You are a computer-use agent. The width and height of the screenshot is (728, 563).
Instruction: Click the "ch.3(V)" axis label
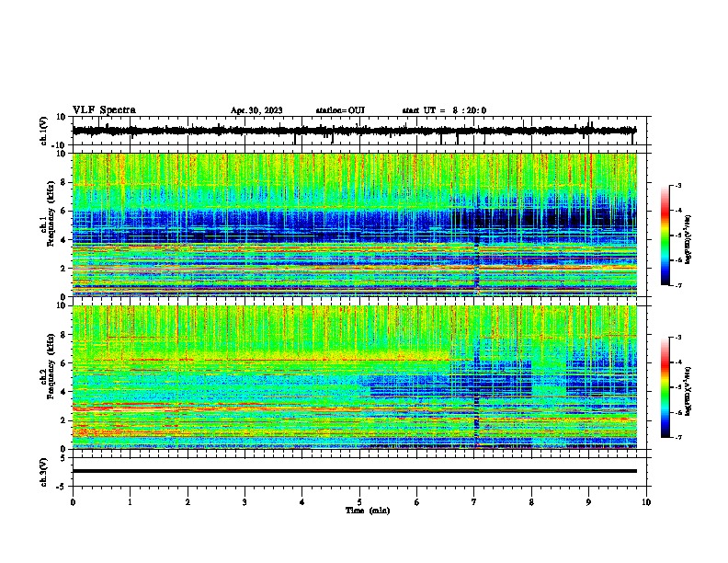(x=44, y=472)
